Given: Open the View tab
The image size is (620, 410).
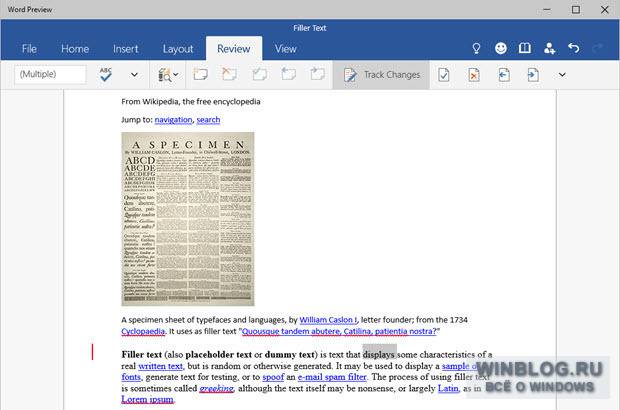Looking at the screenshot, I should click(285, 49).
